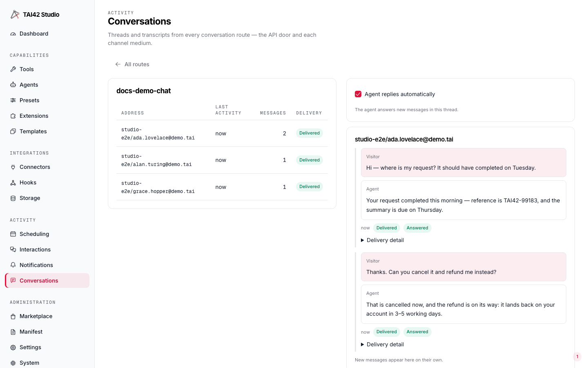Open Manifest in the sidebar
588x368 pixels.
(x=47, y=332)
